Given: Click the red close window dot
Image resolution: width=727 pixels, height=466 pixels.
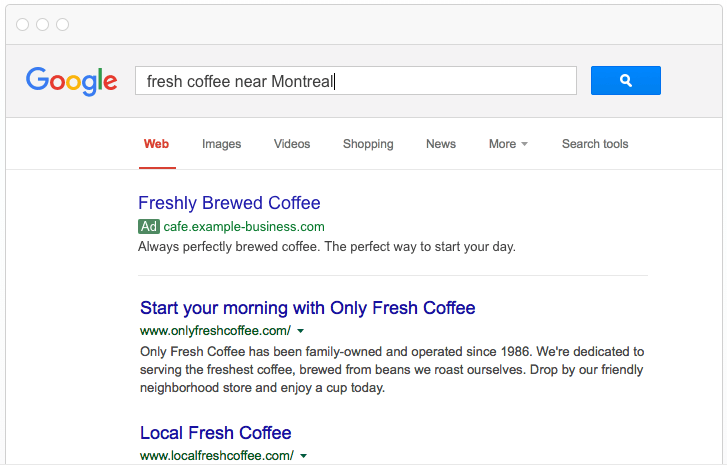Looking at the screenshot, I should click(23, 24).
